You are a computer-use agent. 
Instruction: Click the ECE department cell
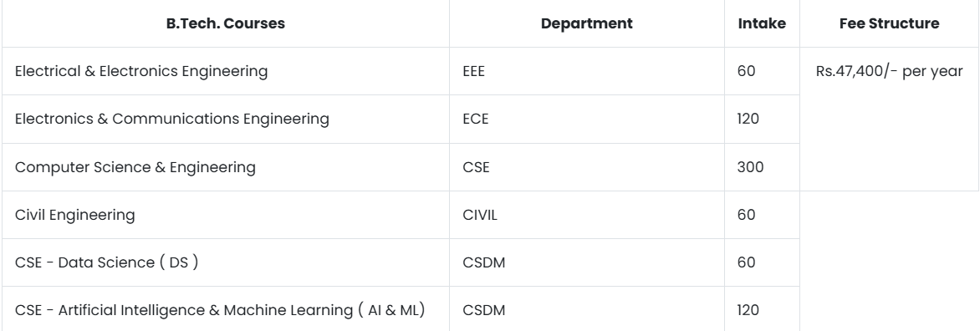tap(587, 120)
